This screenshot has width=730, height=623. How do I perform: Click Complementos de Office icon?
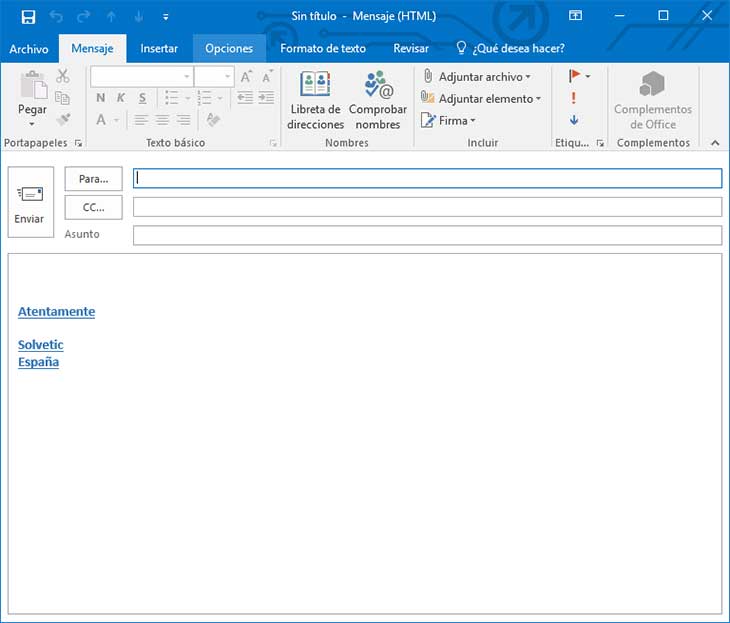point(652,100)
